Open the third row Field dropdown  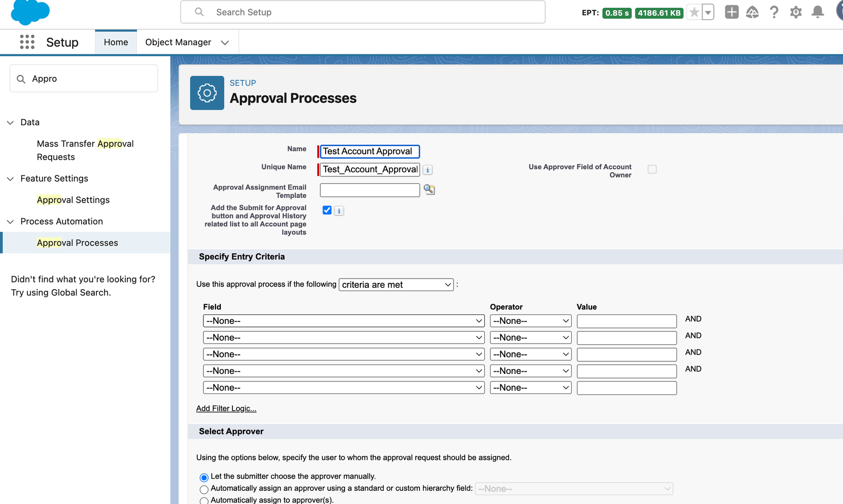pos(344,354)
